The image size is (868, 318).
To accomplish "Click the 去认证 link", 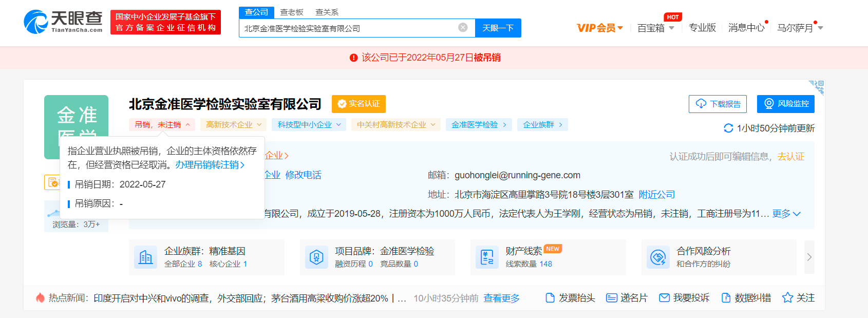I will [791, 156].
